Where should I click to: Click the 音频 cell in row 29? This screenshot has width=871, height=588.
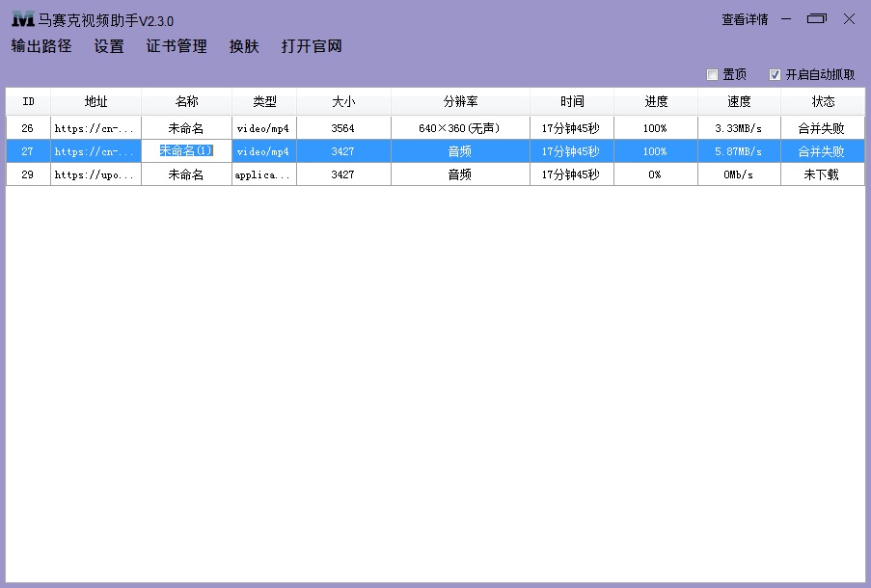(x=460, y=174)
